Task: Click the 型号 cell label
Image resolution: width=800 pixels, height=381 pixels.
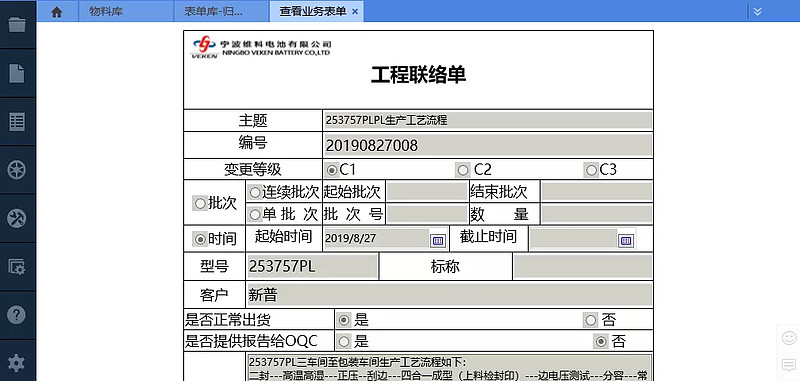Action: (x=214, y=266)
